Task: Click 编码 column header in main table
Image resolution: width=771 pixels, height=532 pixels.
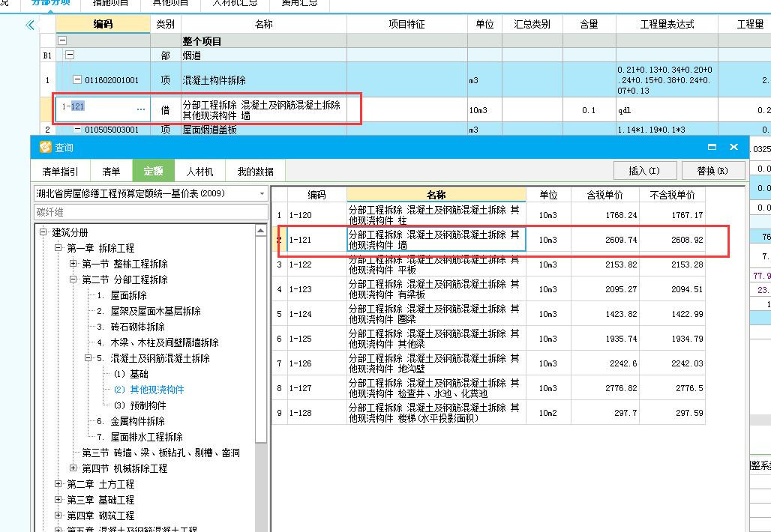Action: tap(103, 24)
